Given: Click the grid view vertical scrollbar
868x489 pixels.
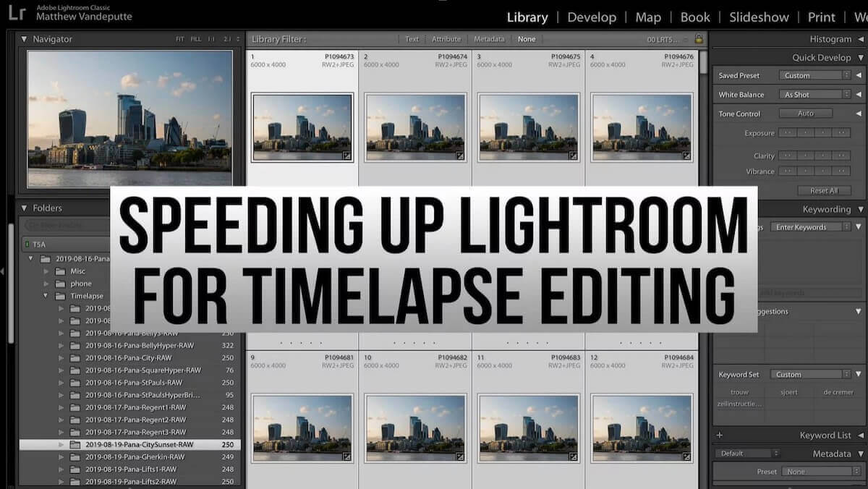Looking at the screenshot, I should pos(703,62).
